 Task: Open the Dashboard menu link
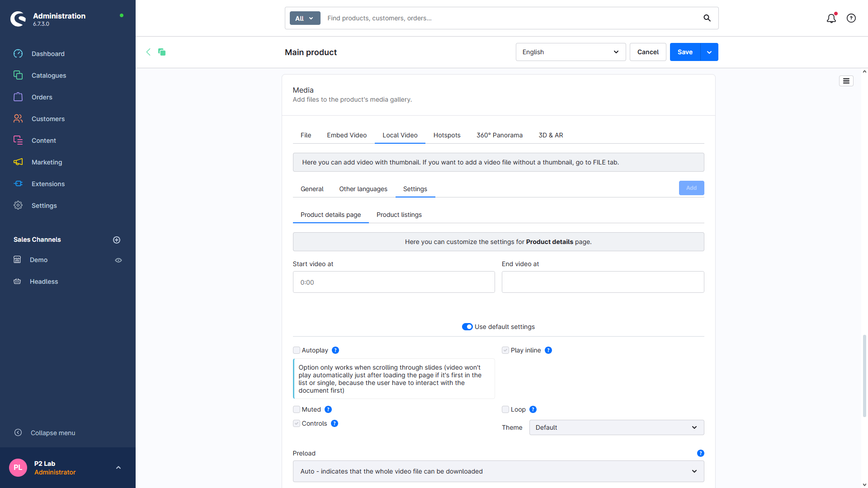click(48, 54)
